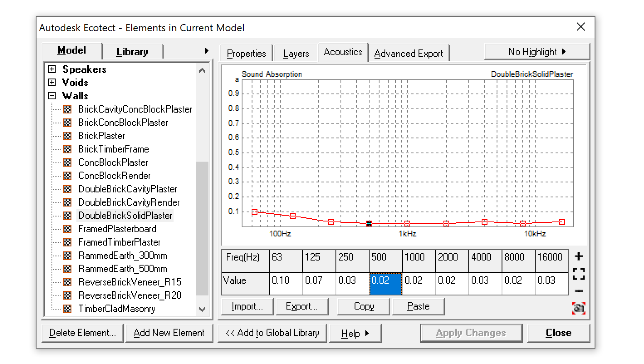Close the Ecotect dialog with X

[581, 27]
